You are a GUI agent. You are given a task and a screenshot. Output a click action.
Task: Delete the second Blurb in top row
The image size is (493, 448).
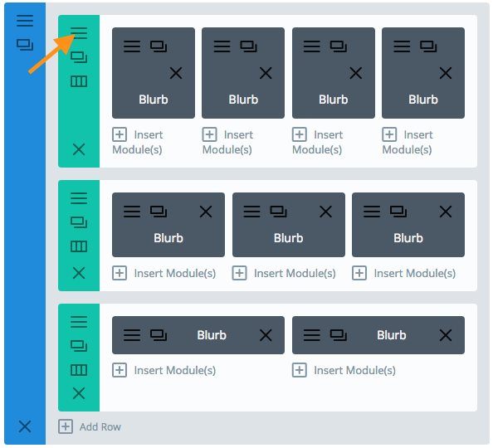[266, 73]
